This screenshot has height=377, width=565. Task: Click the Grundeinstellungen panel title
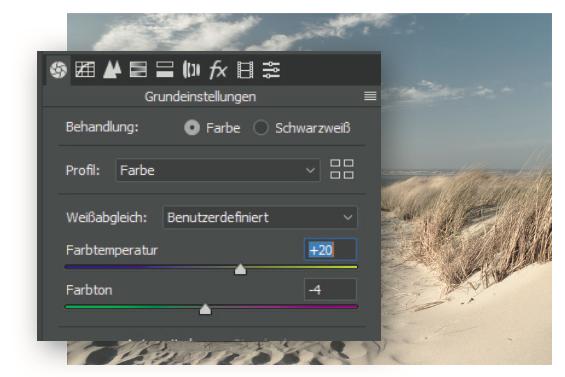coord(200,97)
